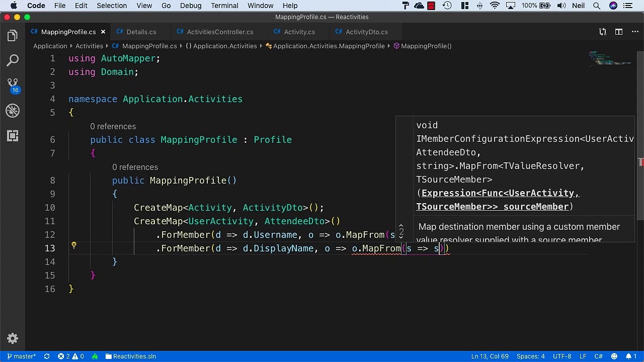Open the Apple menu
Screen dimensions: 644x362
14,6
